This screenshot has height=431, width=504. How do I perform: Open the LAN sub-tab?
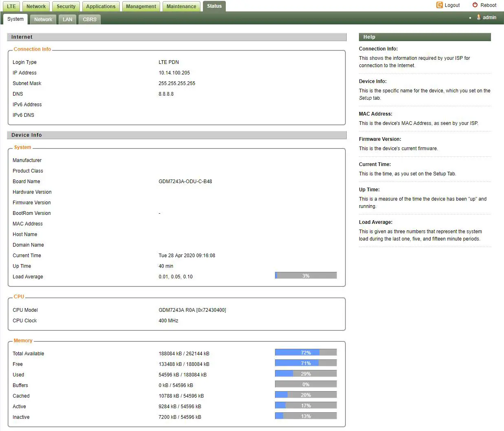pos(68,20)
